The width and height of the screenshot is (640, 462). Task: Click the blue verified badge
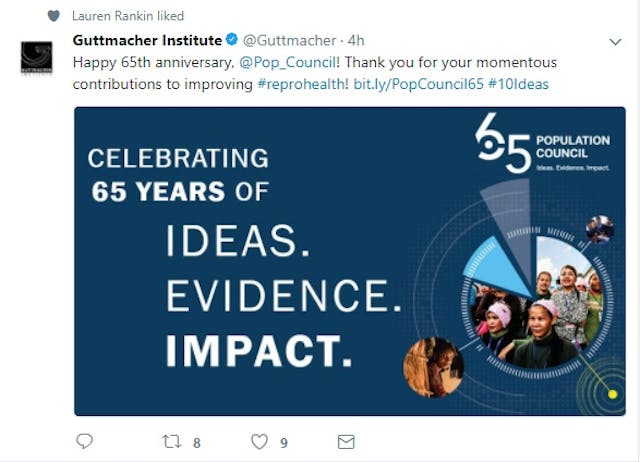coord(232,40)
